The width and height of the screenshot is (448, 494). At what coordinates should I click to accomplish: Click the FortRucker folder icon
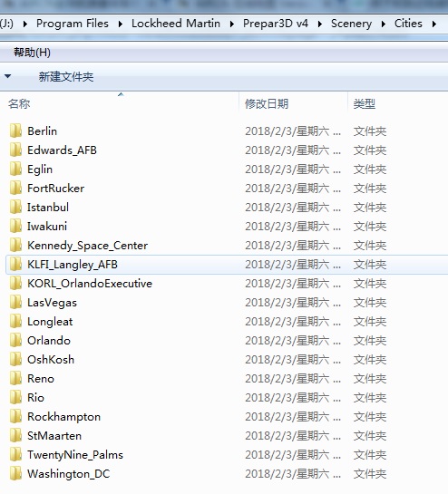click(15, 189)
